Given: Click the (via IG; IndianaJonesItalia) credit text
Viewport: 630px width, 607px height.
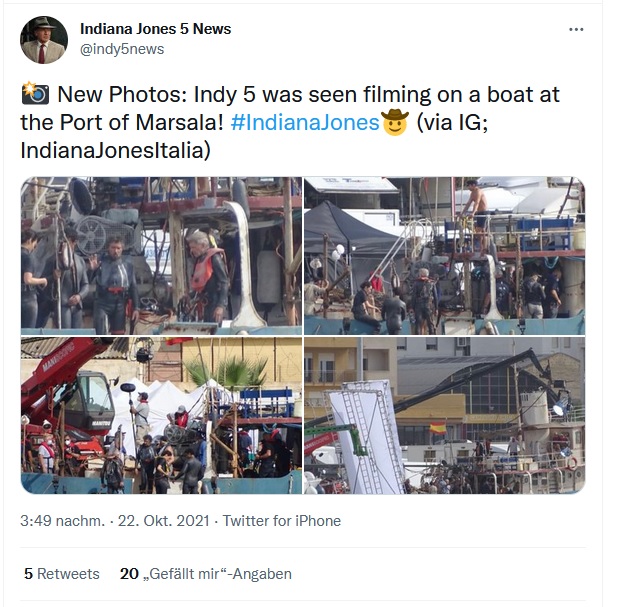Looking at the screenshot, I should [x=254, y=137].
